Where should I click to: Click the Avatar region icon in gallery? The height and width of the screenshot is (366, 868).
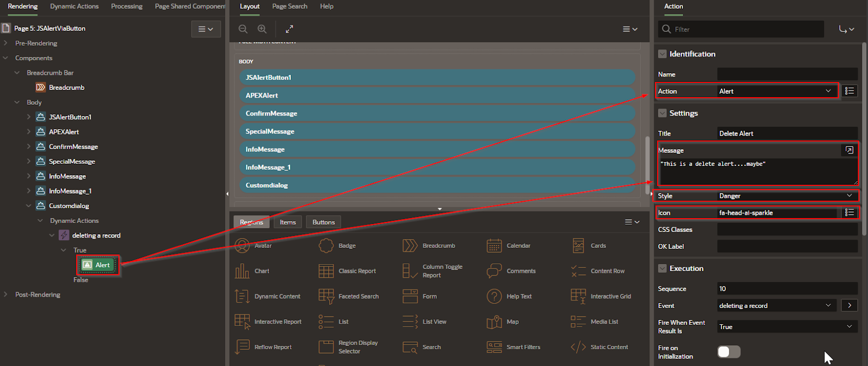pos(242,246)
